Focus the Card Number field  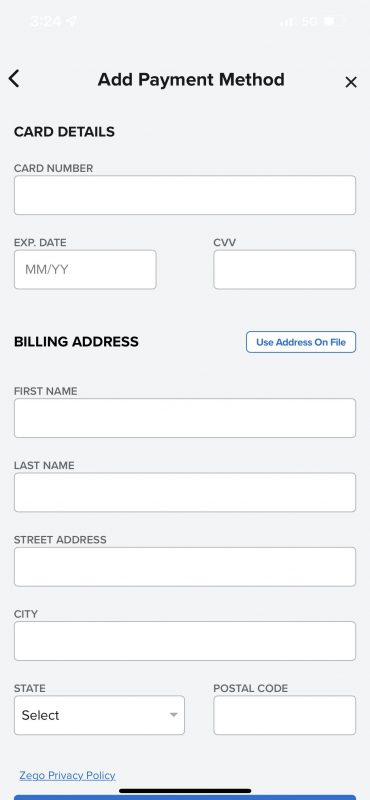pos(185,195)
